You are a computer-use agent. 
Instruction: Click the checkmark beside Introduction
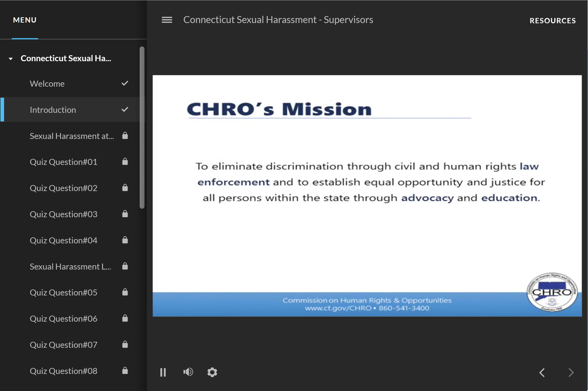125,109
